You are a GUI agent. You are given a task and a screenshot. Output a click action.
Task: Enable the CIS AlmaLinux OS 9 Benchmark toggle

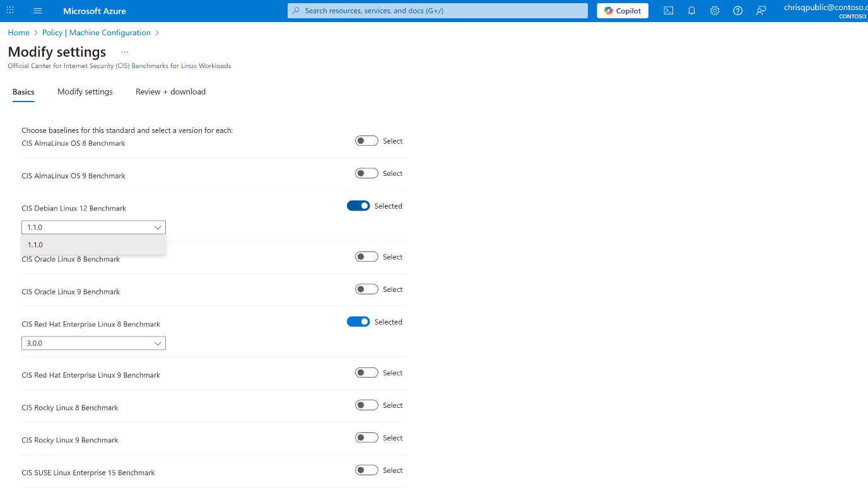[367, 173]
